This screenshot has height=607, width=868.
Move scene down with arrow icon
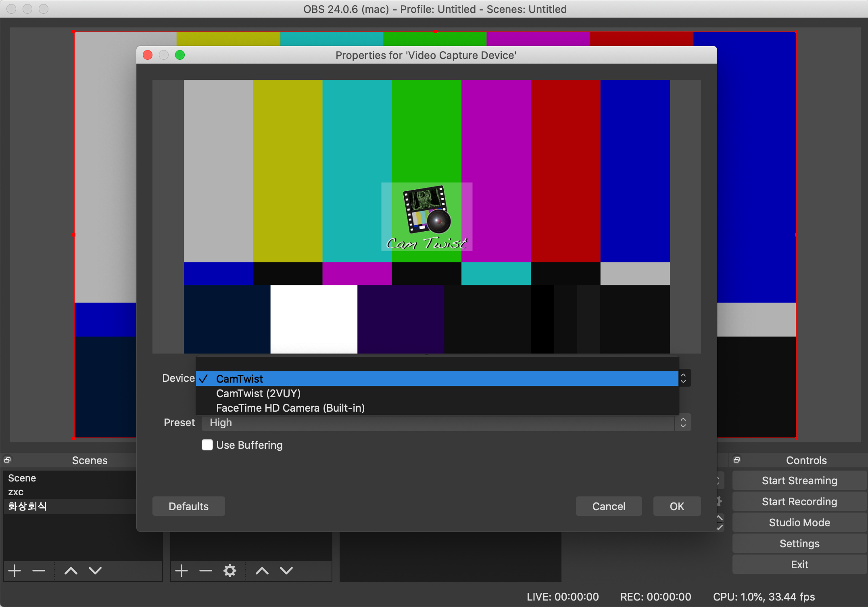95,571
